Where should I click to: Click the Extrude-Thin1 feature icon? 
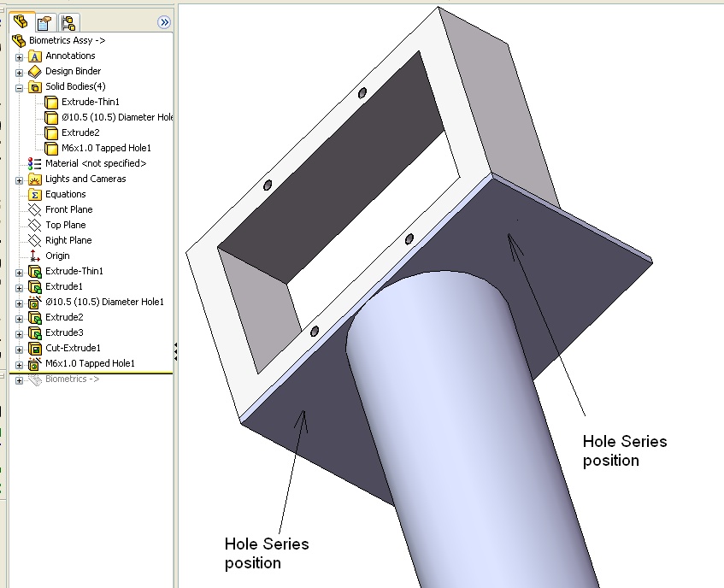click(x=35, y=272)
